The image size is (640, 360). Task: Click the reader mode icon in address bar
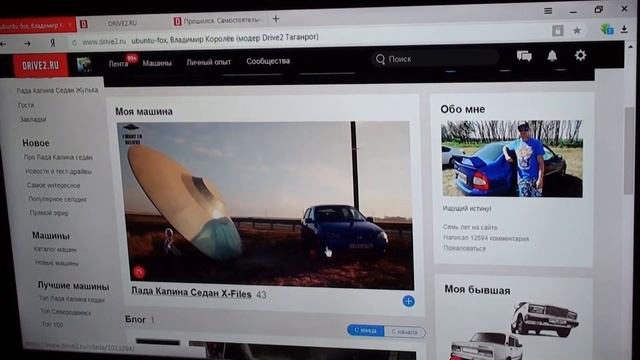(x=558, y=31)
